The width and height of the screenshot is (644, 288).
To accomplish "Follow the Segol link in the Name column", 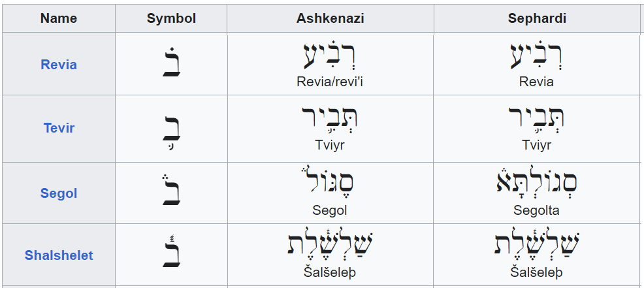I will [x=59, y=193].
